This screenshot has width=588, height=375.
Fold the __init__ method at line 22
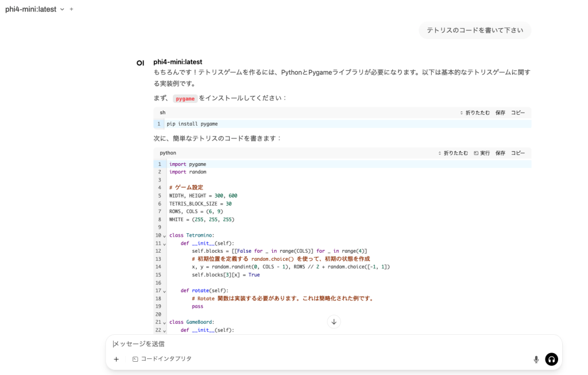(164, 330)
